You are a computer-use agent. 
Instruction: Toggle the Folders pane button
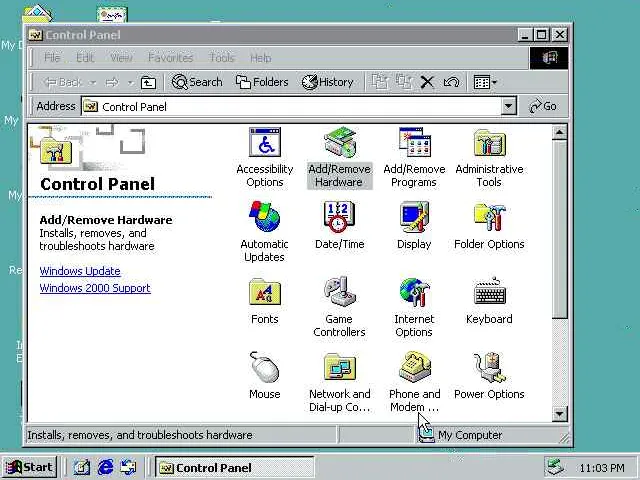tap(262, 82)
